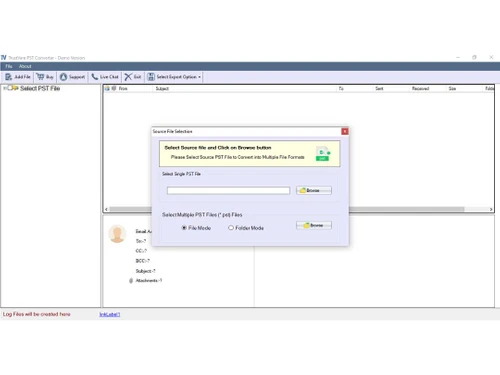Viewport: 500px width, 375px height.
Task: Click Browse for multiple PST files
Action: (x=314, y=225)
